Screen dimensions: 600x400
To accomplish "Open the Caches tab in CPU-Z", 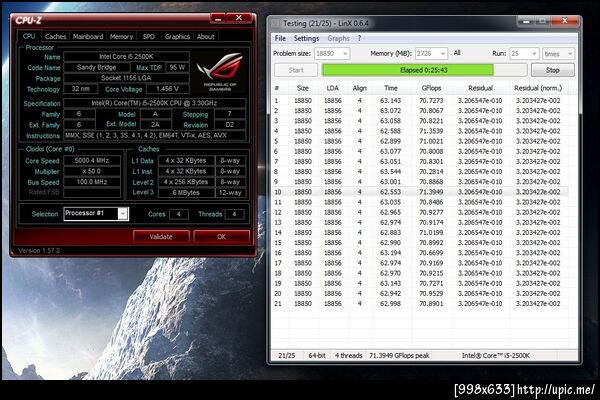I will (x=55, y=36).
